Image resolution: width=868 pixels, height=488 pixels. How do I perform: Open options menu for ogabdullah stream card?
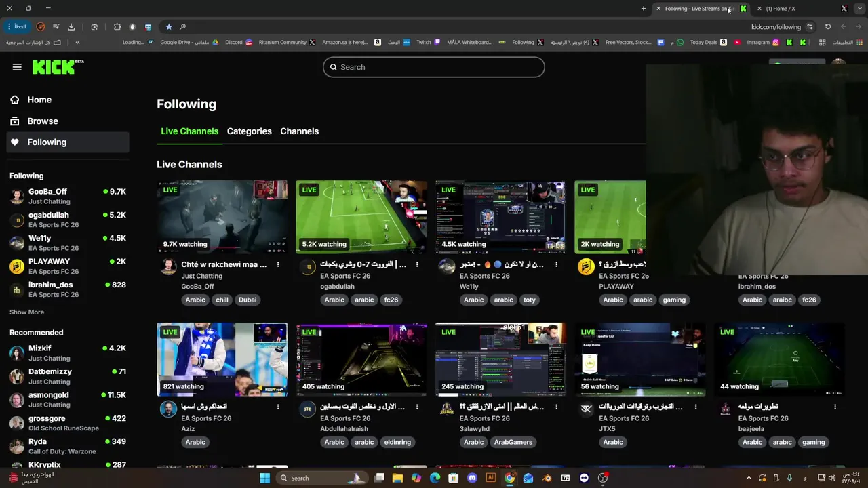click(x=417, y=264)
